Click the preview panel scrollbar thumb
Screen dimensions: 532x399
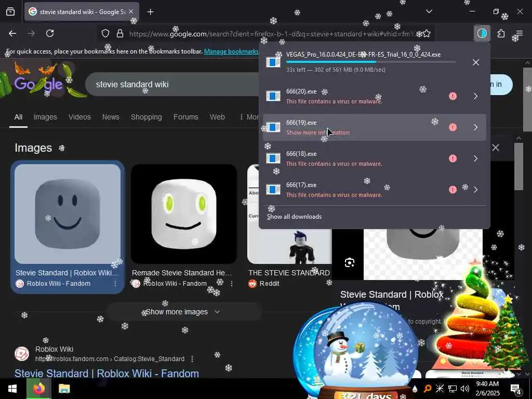pos(518,167)
